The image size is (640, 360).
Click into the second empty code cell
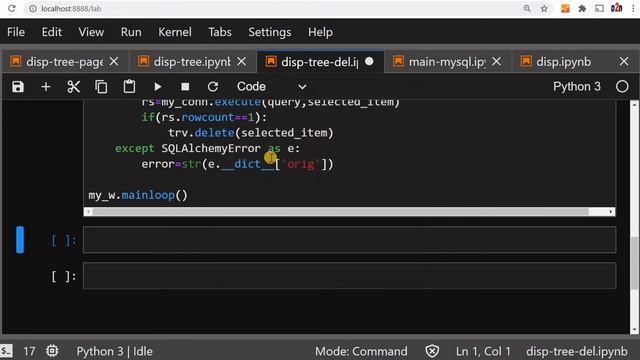point(349,276)
